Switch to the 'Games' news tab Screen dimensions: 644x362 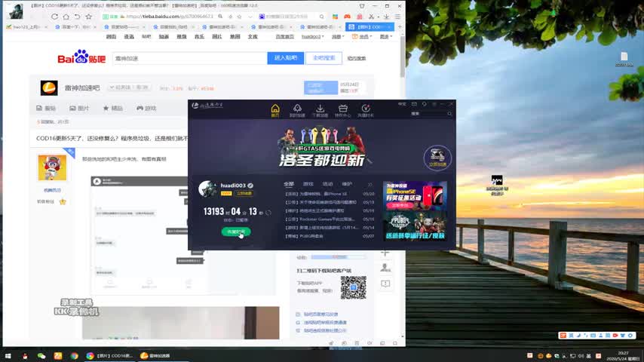(308, 184)
